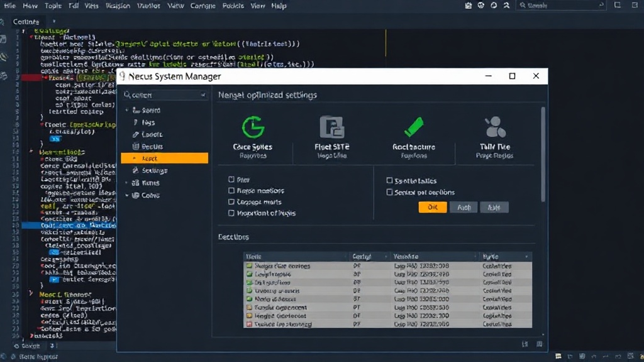The image size is (644, 362).
Task: Click the sort arrow on the last table column header
Action: click(x=526, y=256)
